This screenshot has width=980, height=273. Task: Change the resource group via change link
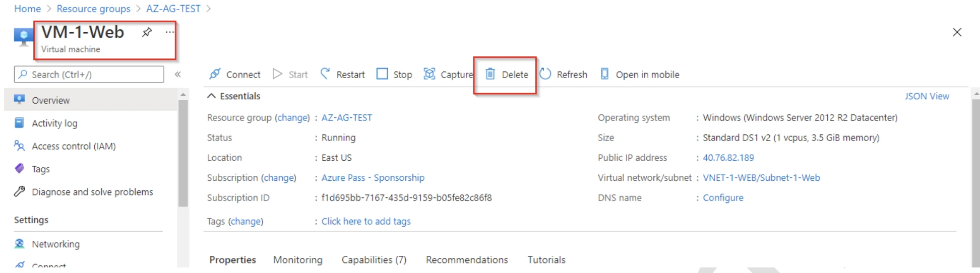click(x=292, y=117)
